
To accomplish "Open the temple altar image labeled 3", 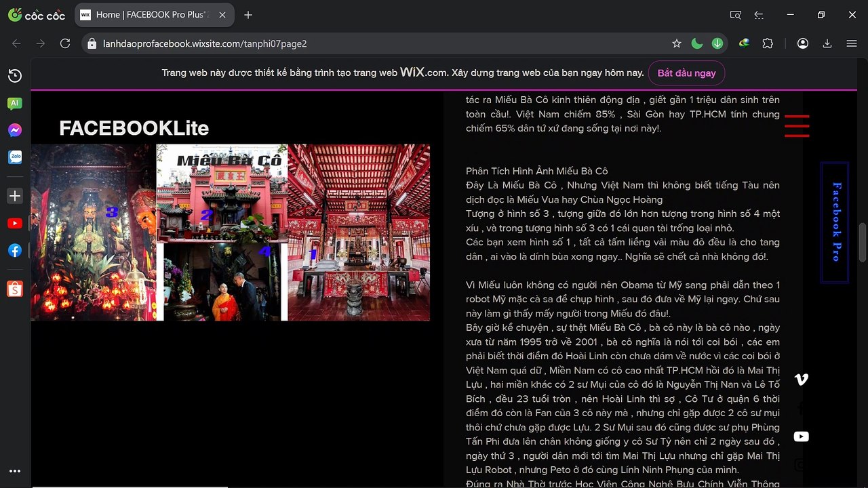I will [x=94, y=232].
